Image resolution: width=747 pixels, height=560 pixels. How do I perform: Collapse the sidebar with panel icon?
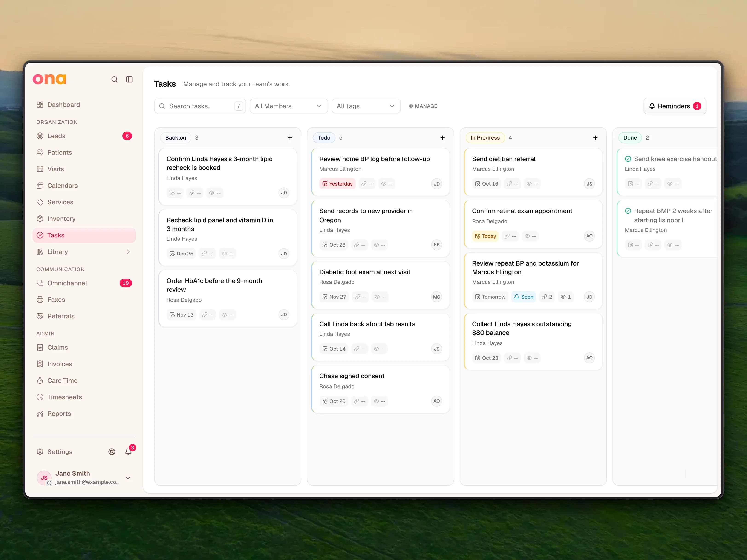129,79
